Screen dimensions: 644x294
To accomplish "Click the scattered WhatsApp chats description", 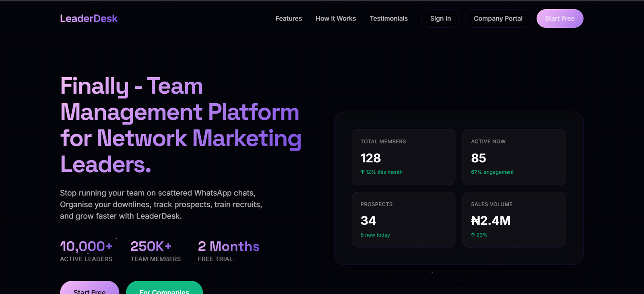I will (161, 204).
